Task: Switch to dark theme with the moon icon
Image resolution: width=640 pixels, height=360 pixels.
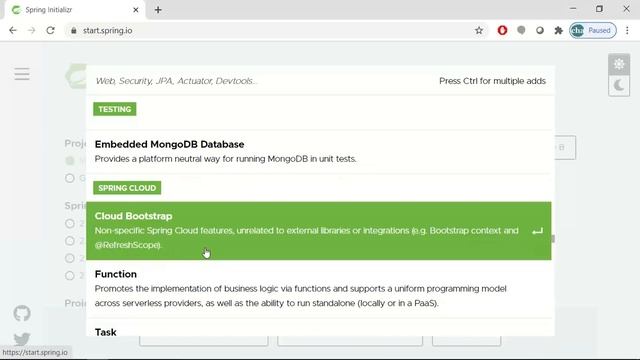Action: (619, 85)
